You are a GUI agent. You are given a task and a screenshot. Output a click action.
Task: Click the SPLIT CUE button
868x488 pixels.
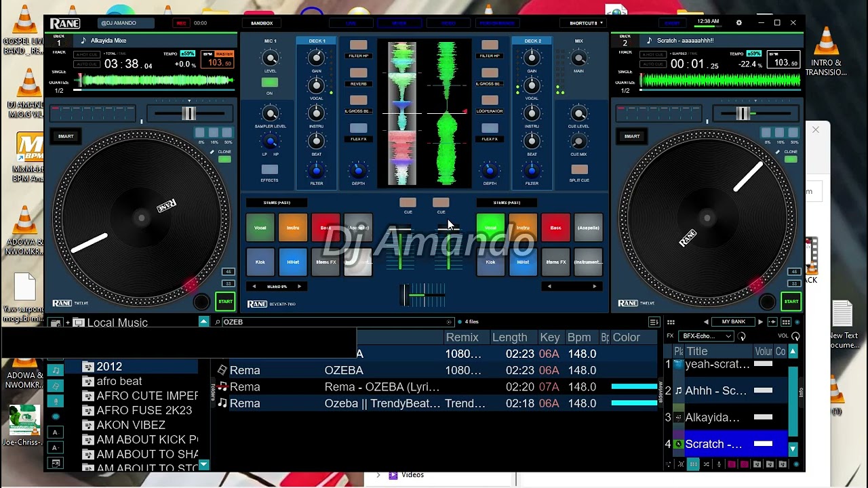coord(579,169)
